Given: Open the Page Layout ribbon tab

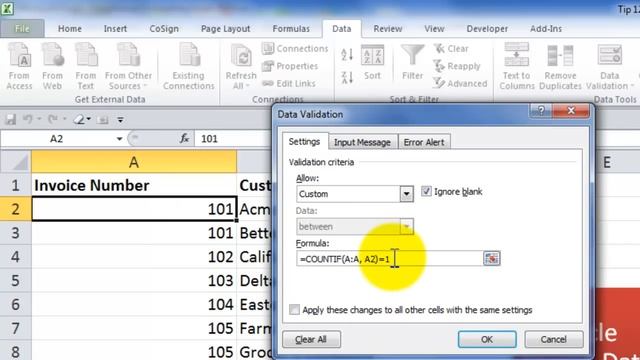Looking at the screenshot, I should pos(225,29).
